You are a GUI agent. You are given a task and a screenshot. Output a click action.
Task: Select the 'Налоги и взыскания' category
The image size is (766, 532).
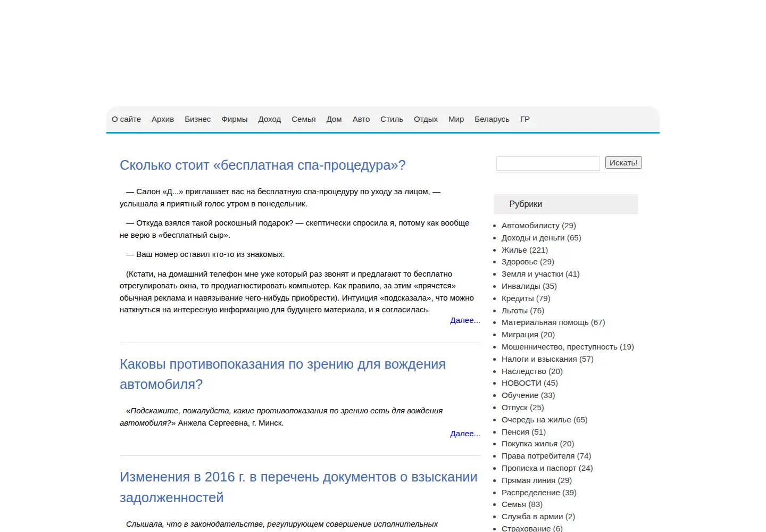coord(539,359)
